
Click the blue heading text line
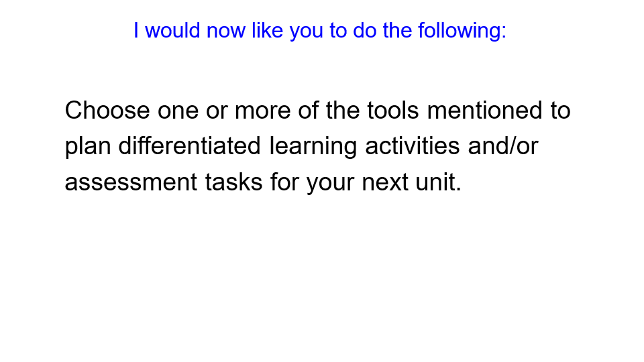coord(319,31)
